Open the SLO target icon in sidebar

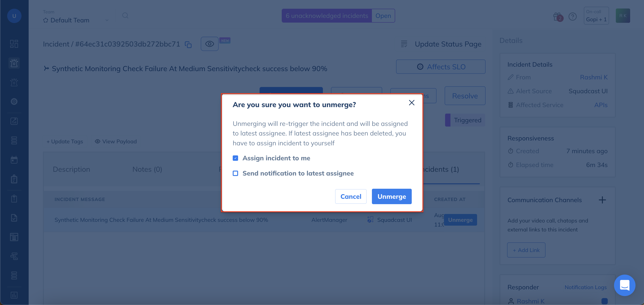click(14, 102)
